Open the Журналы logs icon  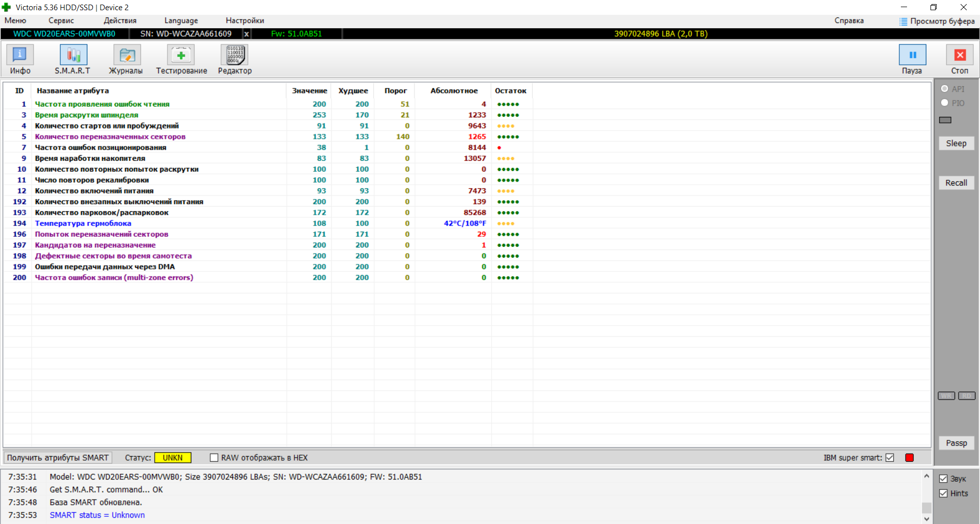point(127,55)
